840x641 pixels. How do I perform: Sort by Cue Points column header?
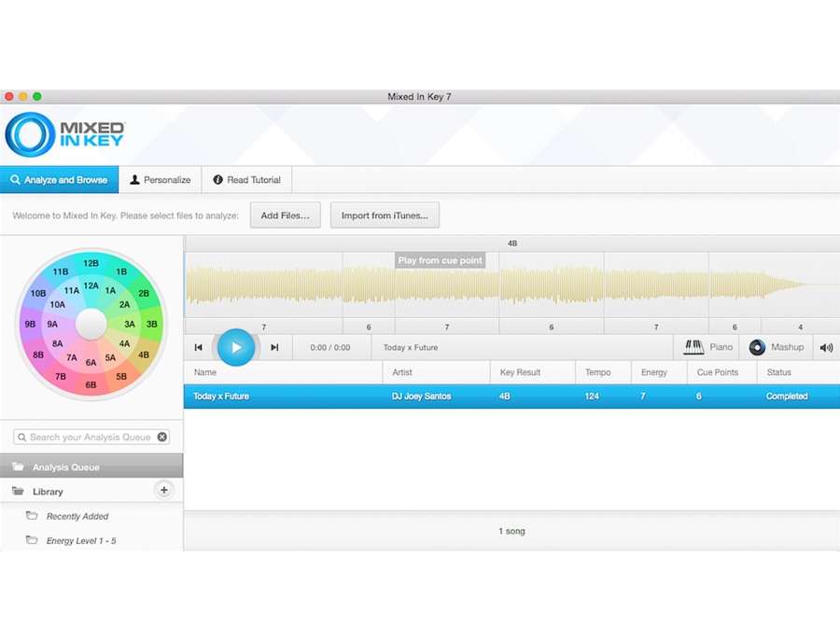(x=722, y=372)
